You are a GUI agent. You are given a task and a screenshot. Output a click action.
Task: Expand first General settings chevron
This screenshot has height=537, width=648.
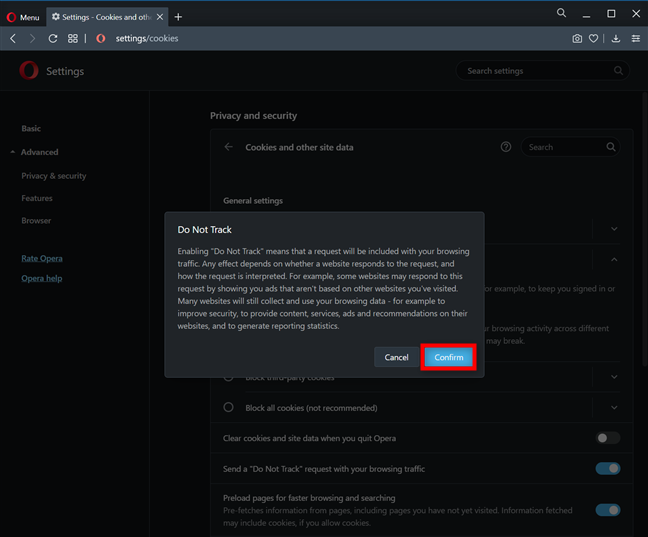614,229
